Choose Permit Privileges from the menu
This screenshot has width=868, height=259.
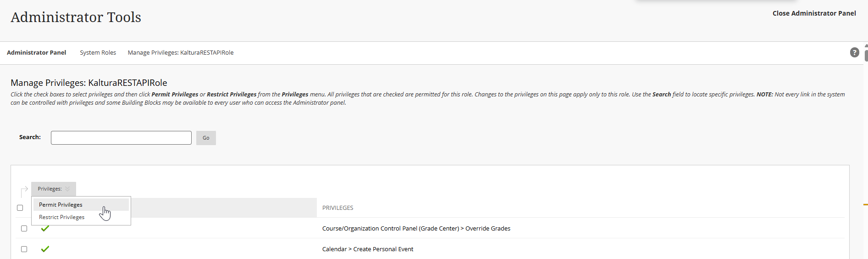[61, 205]
